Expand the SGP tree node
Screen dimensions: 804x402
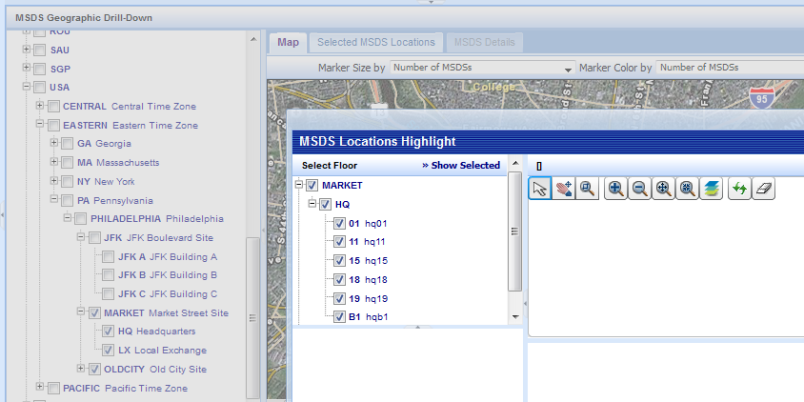click(x=27, y=68)
